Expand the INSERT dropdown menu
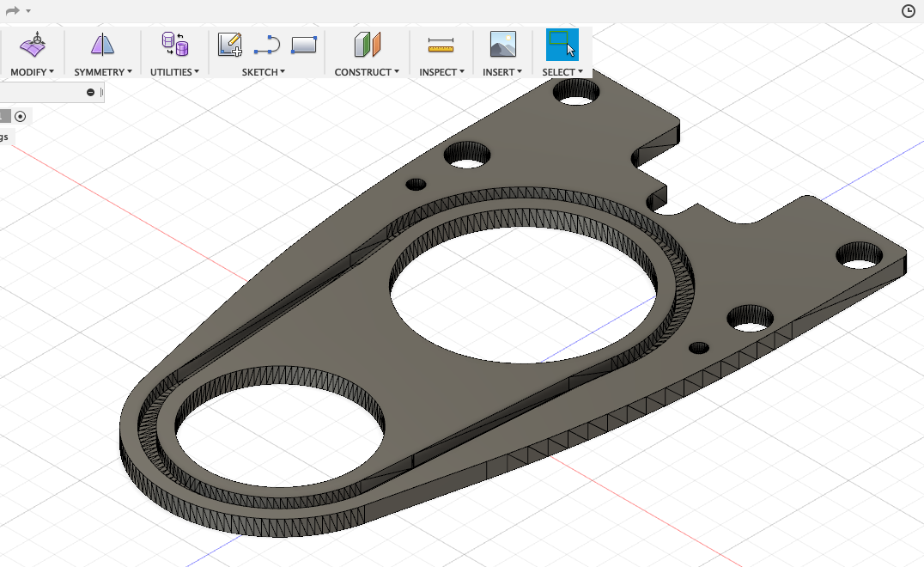Viewport: 924px width, 567px height. [x=502, y=72]
